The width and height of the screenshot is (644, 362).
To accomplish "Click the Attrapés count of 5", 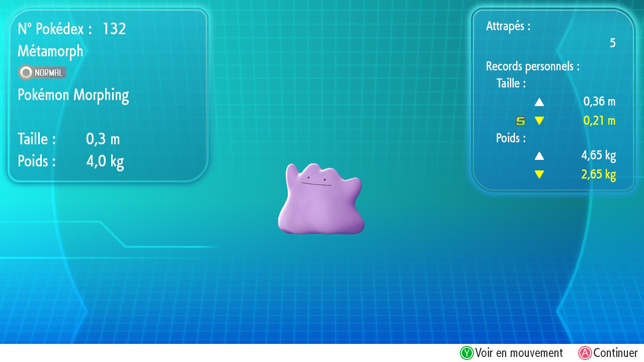I will pos(612,43).
